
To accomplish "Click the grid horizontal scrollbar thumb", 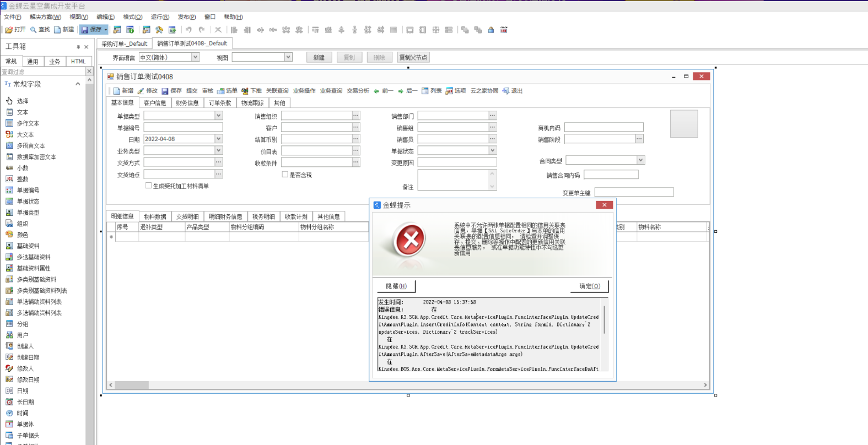I will point(132,385).
